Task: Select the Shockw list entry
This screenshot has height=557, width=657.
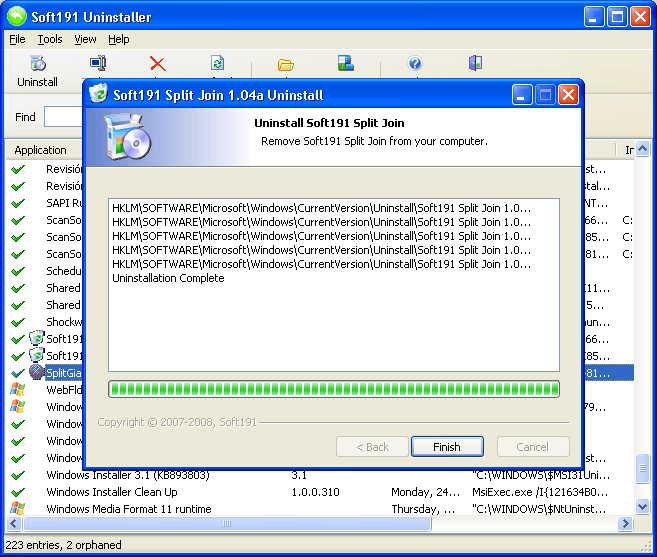Action: (x=64, y=322)
